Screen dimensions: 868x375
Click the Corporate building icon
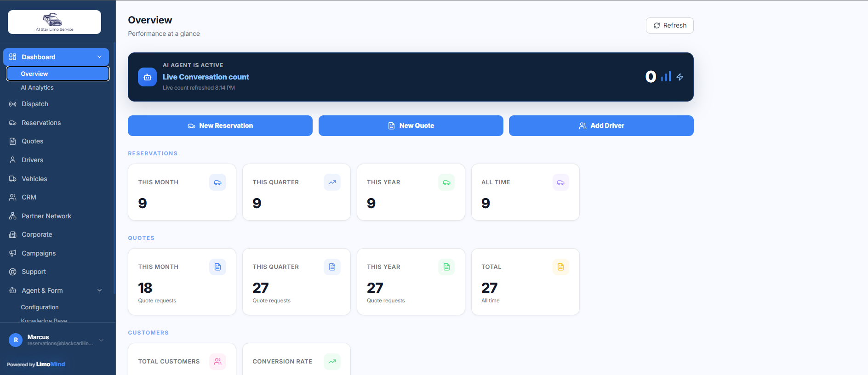click(12, 234)
